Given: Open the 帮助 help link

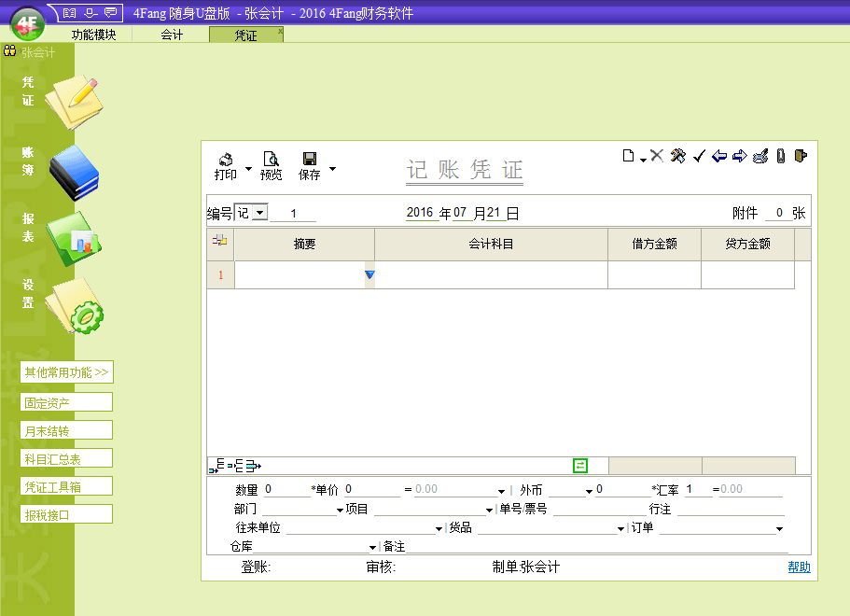Looking at the screenshot, I should (x=799, y=567).
